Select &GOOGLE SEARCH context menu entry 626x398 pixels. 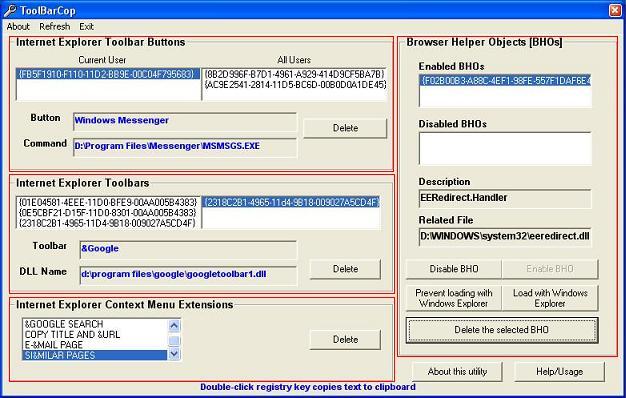coord(95,324)
